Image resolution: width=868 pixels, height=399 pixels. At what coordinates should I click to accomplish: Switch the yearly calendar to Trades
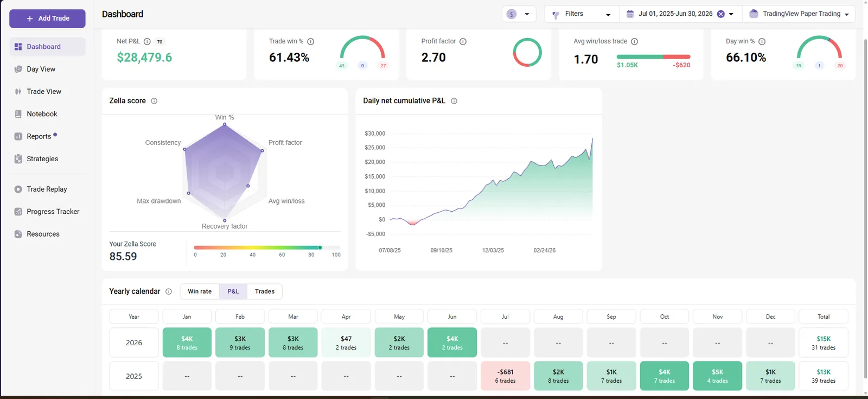coord(265,292)
